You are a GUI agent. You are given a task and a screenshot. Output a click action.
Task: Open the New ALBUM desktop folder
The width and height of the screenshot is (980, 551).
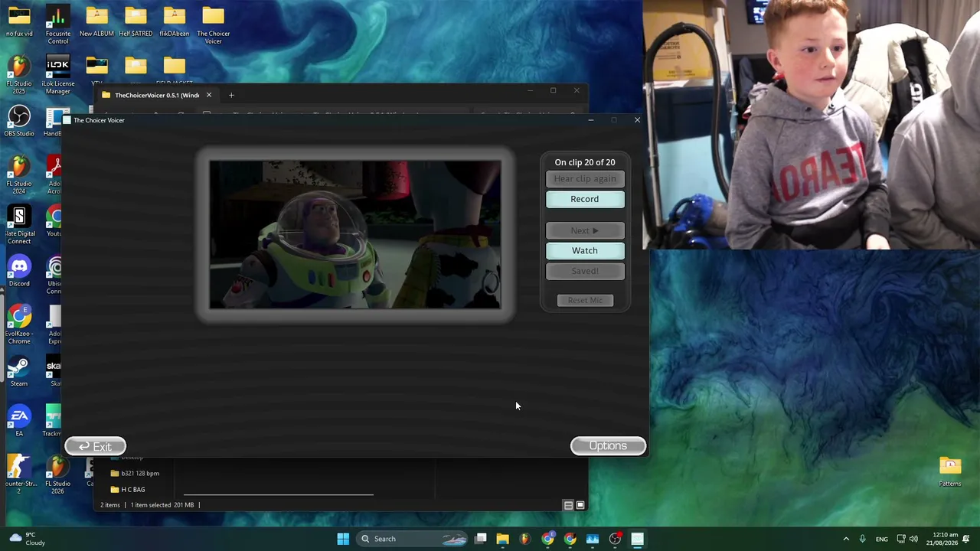[x=96, y=21]
